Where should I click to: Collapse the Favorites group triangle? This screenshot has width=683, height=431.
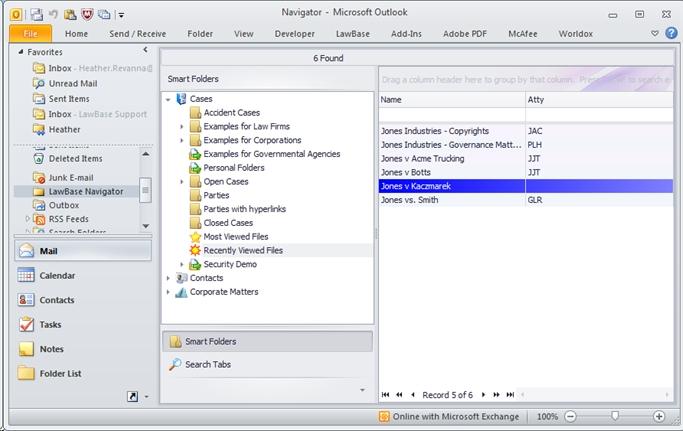click(20, 51)
